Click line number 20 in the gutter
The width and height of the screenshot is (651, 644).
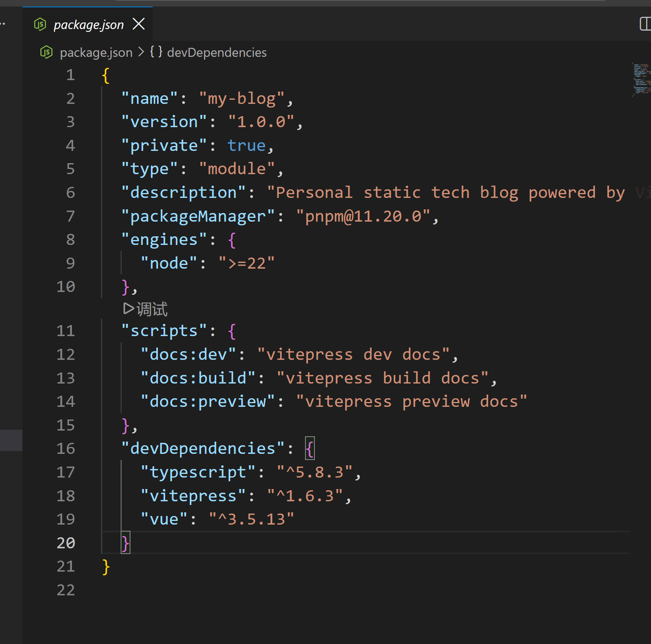[x=66, y=543]
